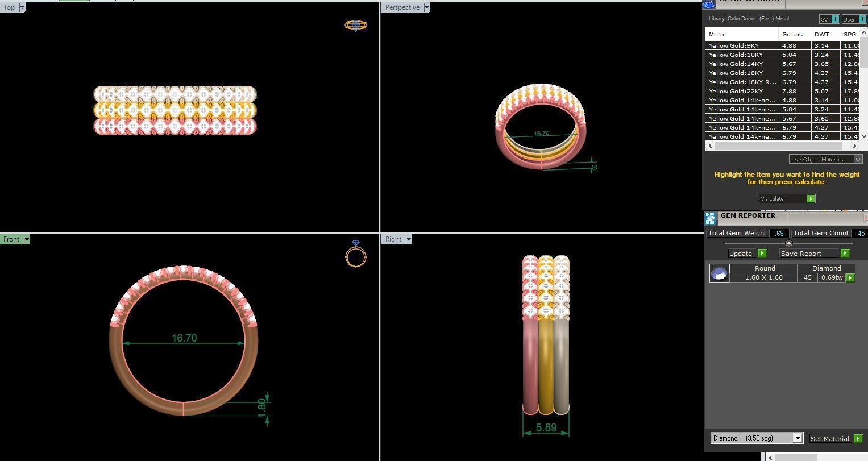This screenshot has height=461, width=868.
Task: Click left arrow of bottom window scrollbar
Action: click(770, 457)
